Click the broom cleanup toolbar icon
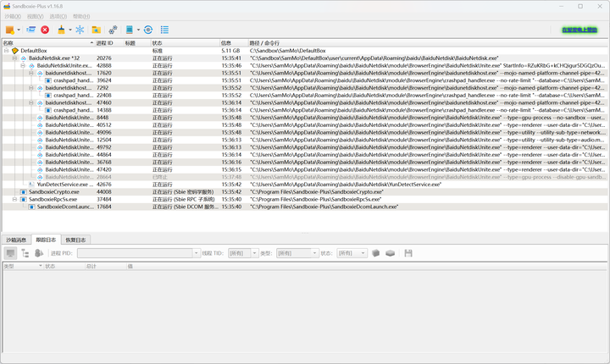 61,30
